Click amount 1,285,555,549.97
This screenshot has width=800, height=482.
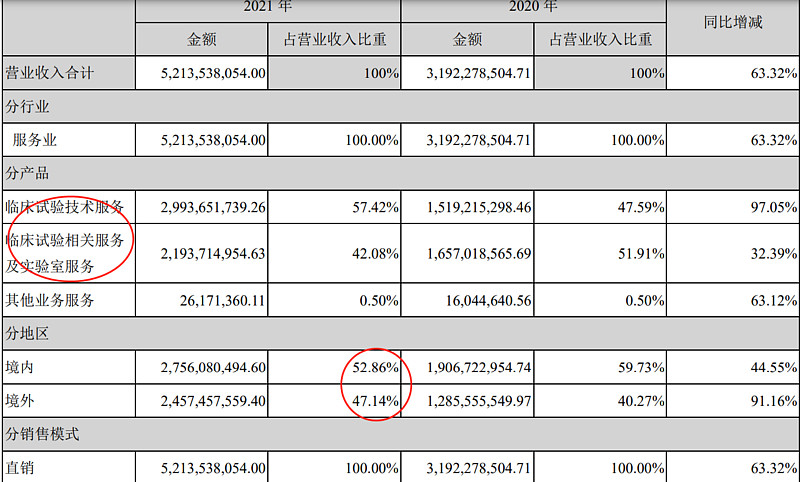coord(479,401)
